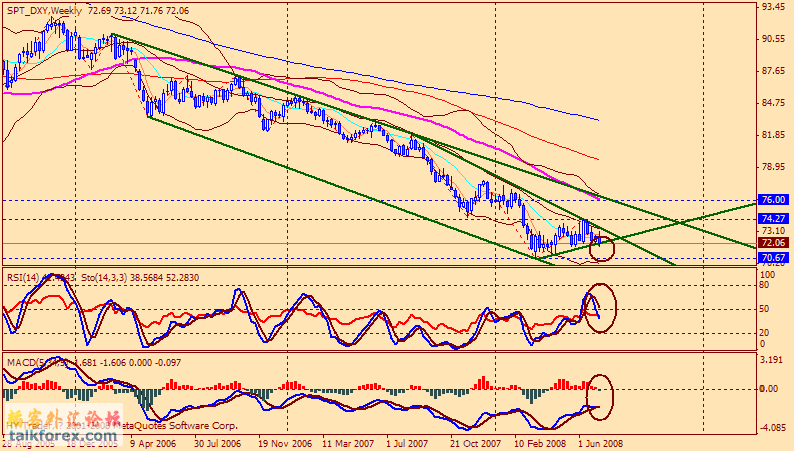794x451 pixels.
Task: Select the 76.00 price level label
Action: click(773, 200)
